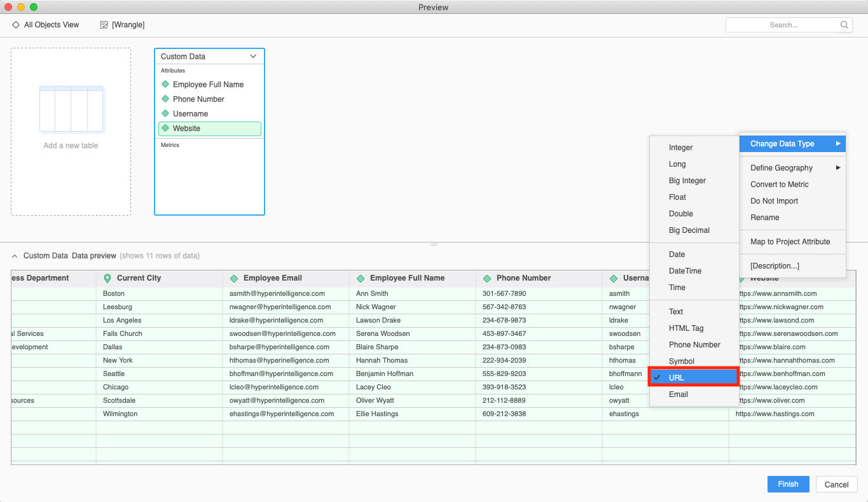Choose Convert to Metric from context menu
This screenshot has width=868, height=502.
(x=780, y=185)
